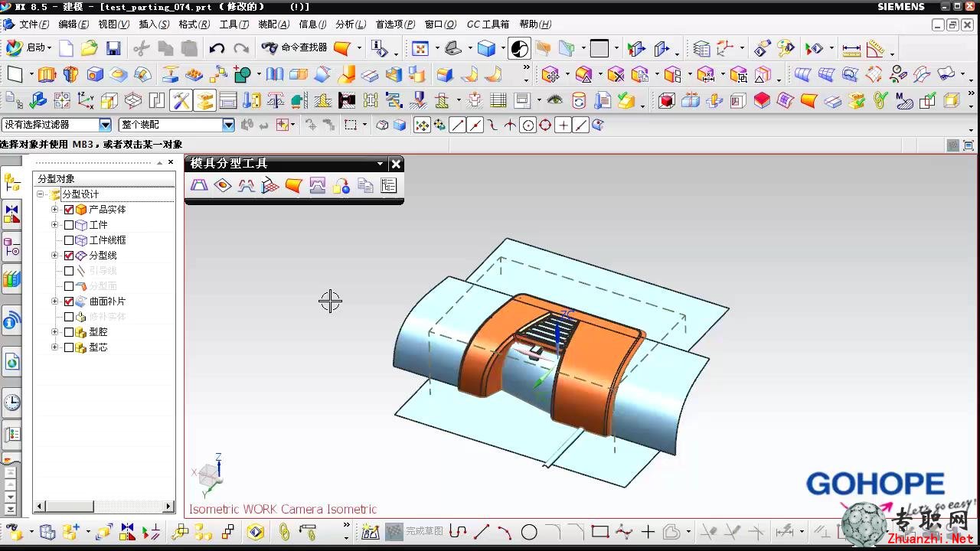Click Design Parting Surface icon
The height and width of the screenshot is (551, 980).
[270, 185]
